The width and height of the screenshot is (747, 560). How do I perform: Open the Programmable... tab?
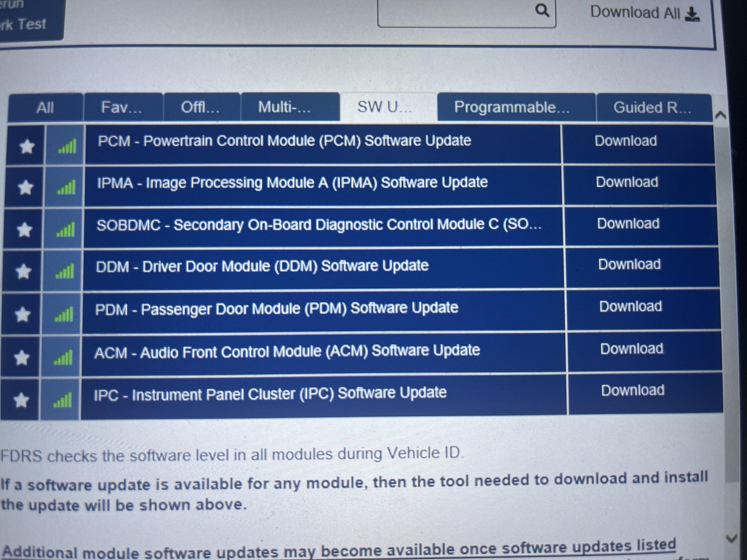click(516, 107)
